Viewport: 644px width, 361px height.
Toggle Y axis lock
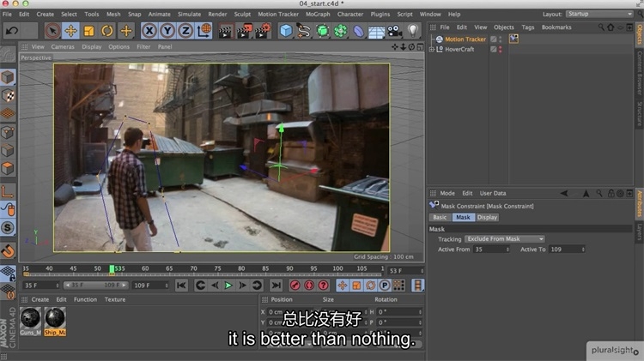(167, 31)
